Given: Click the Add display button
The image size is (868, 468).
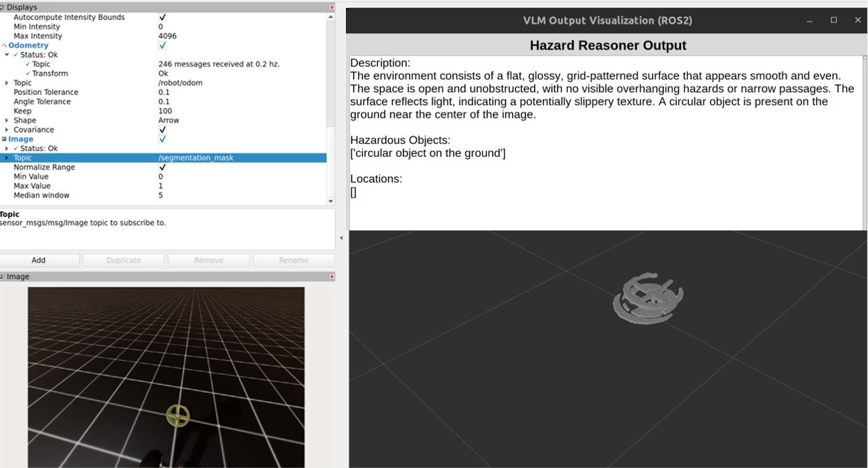Looking at the screenshot, I should pyautogui.click(x=39, y=260).
